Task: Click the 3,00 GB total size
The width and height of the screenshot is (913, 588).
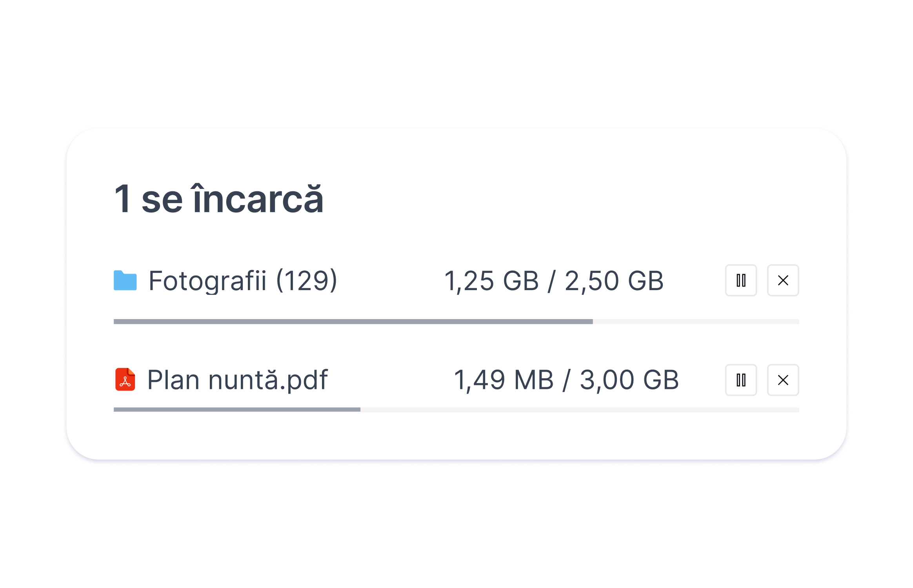Action: tap(629, 380)
